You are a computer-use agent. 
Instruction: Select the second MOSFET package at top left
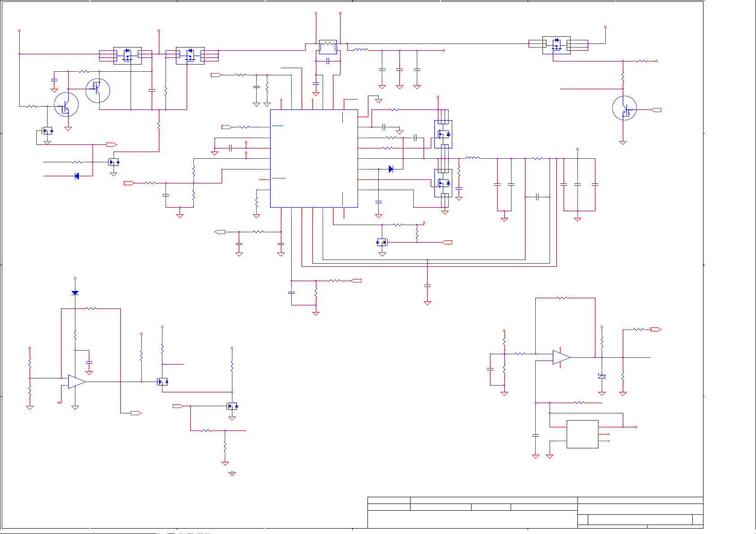190,56
